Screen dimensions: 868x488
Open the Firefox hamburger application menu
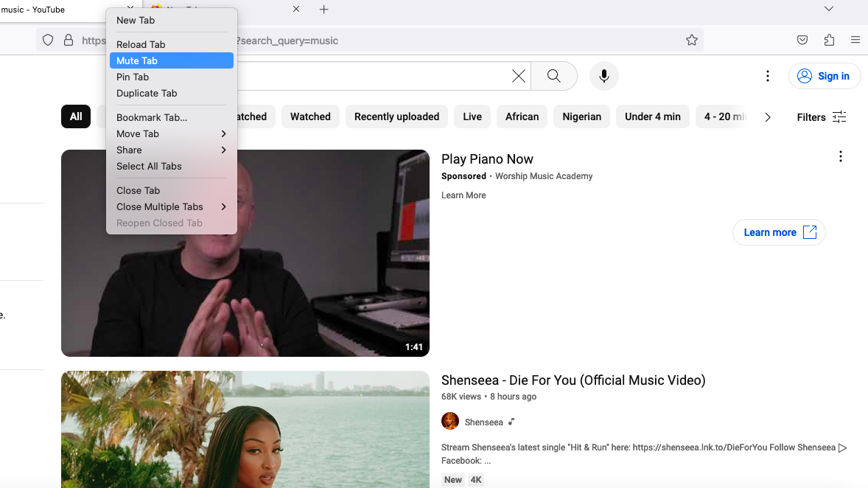855,40
